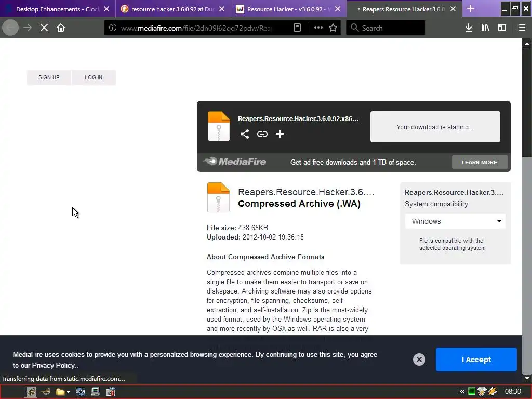The image size is (532, 399).
Task: Click the red tool taskbar icon
Action: pos(111,392)
